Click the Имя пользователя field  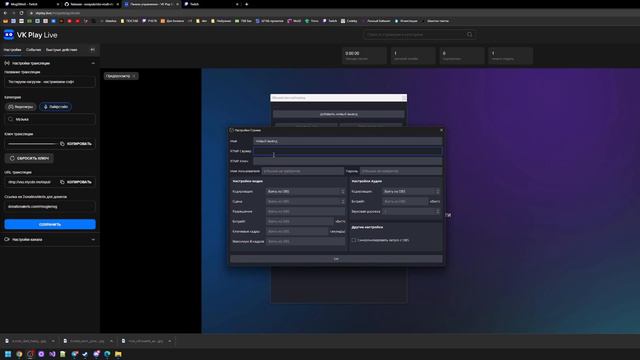(x=302, y=171)
